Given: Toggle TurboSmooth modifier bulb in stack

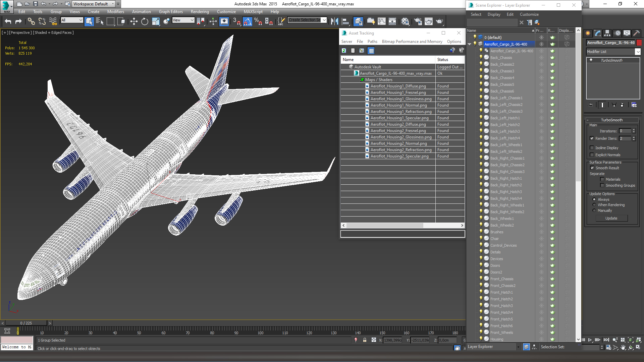Looking at the screenshot, I should [591, 60].
